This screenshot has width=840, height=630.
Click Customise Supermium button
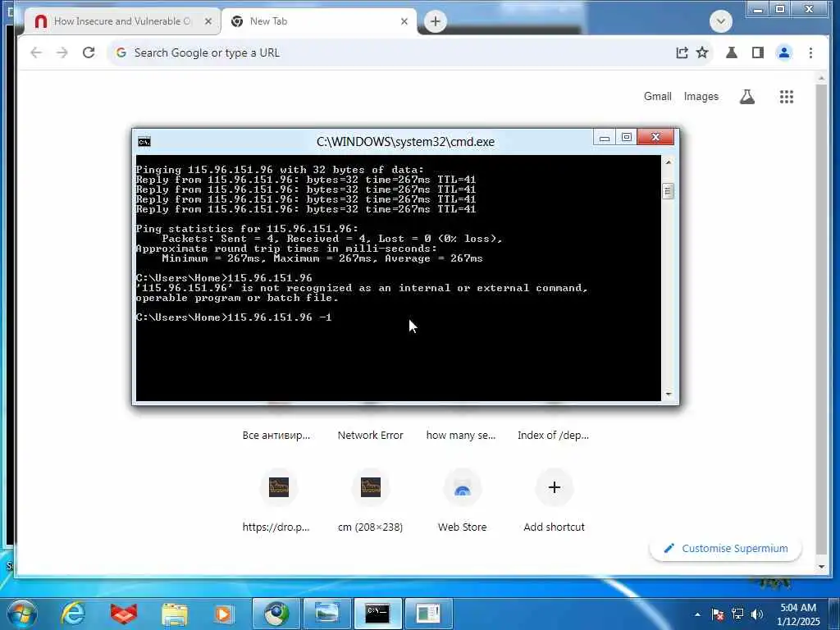point(726,549)
